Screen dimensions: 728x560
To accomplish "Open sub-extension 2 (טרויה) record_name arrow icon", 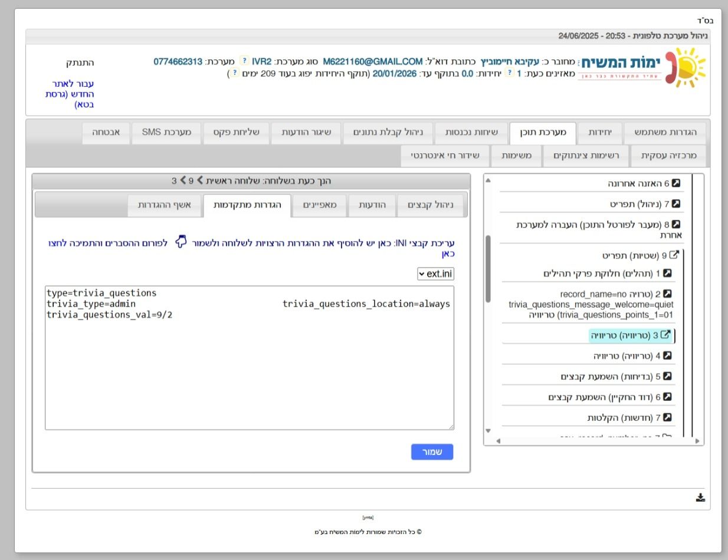I will (x=667, y=294).
